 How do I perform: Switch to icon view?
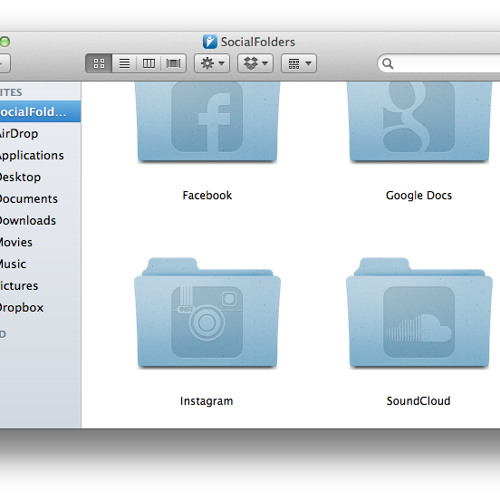point(99,63)
